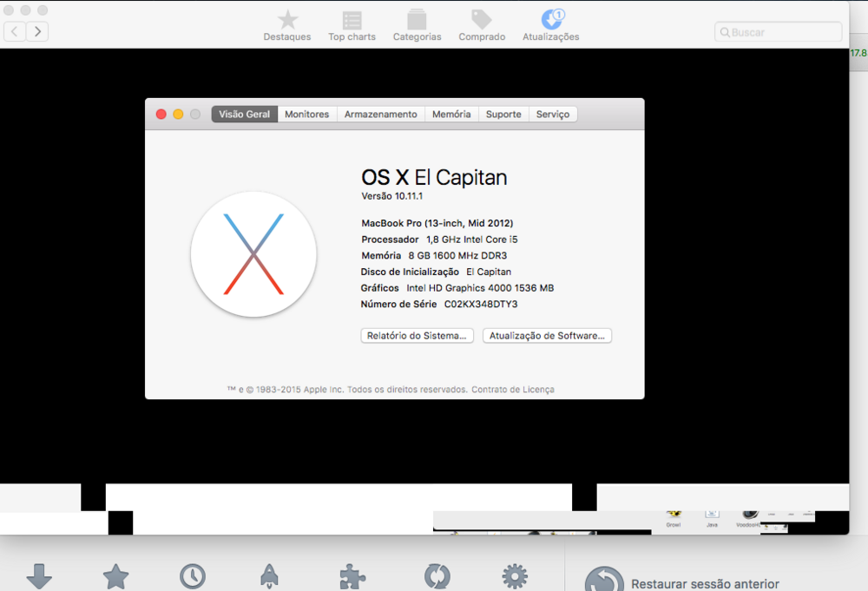Click the Atualização de Software button
Screen dimensions: 868x591
(547, 336)
